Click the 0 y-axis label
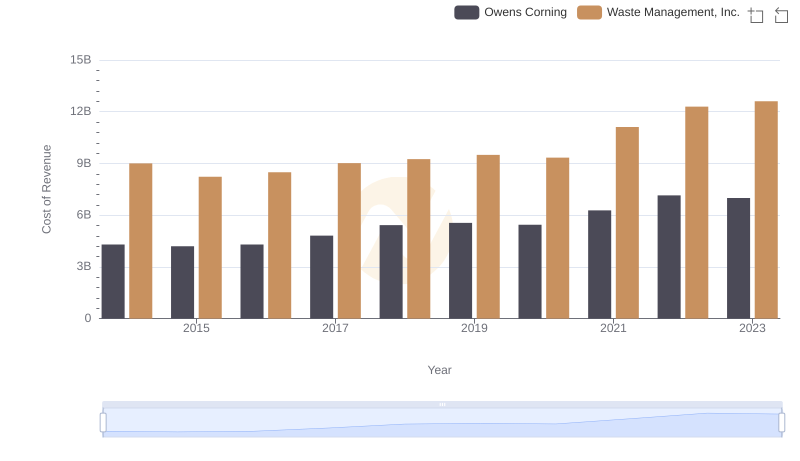The width and height of the screenshot is (800, 461). (x=88, y=318)
